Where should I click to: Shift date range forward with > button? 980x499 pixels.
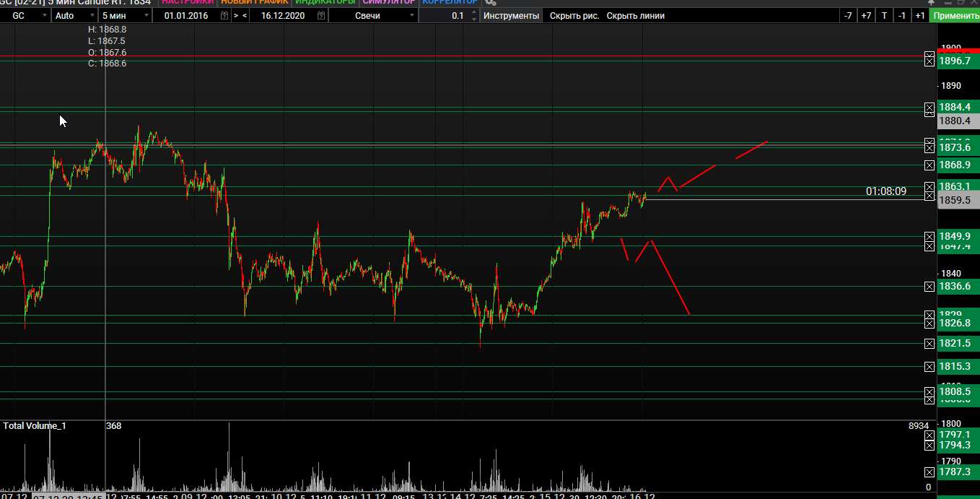tap(236, 15)
